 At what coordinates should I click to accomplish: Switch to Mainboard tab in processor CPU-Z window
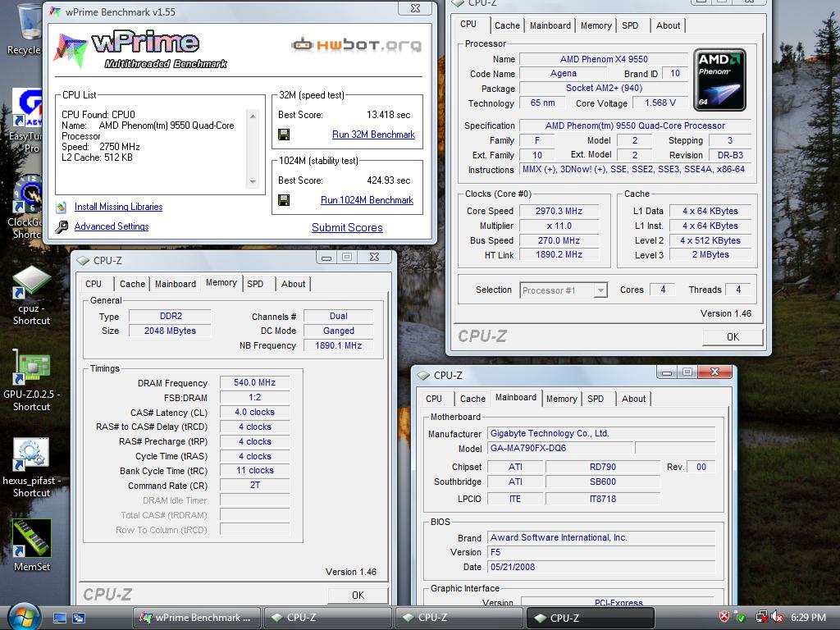click(550, 25)
